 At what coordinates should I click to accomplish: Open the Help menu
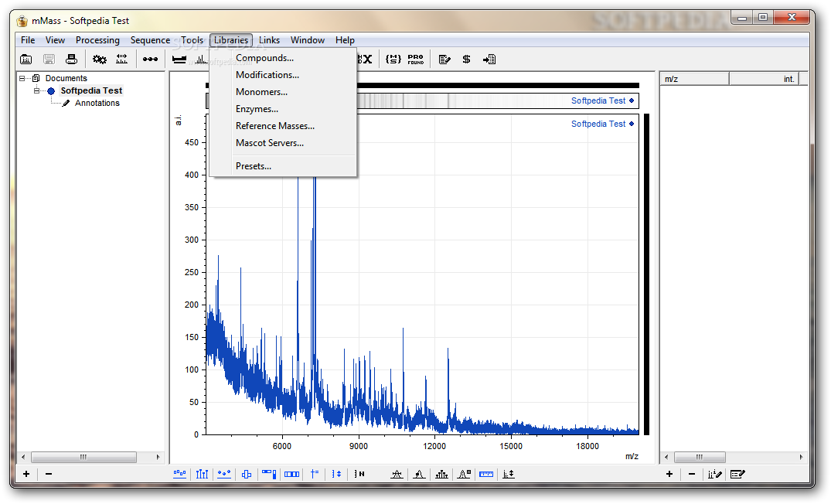345,40
